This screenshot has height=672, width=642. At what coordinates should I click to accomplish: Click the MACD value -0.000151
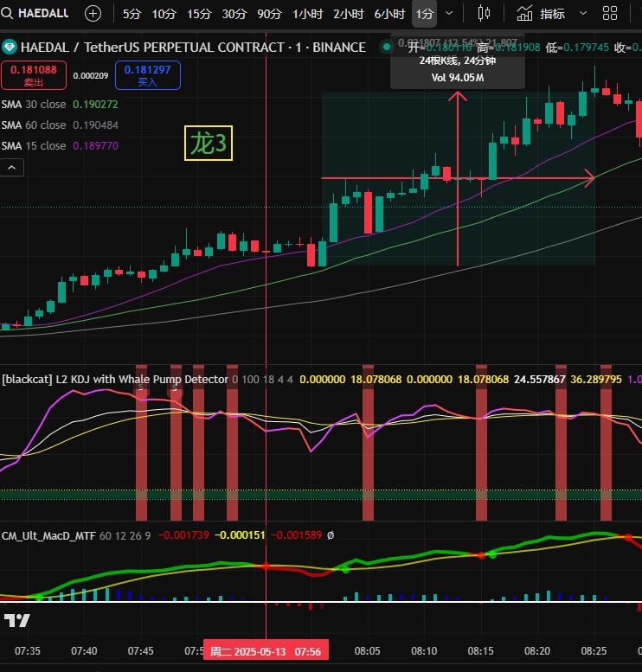pyautogui.click(x=240, y=535)
